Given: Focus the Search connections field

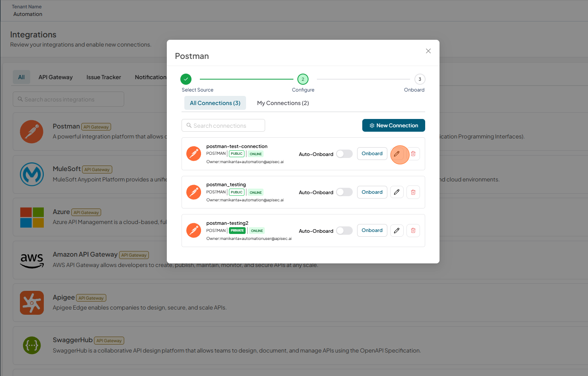Looking at the screenshot, I should pyautogui.click(x=223, y=125).
